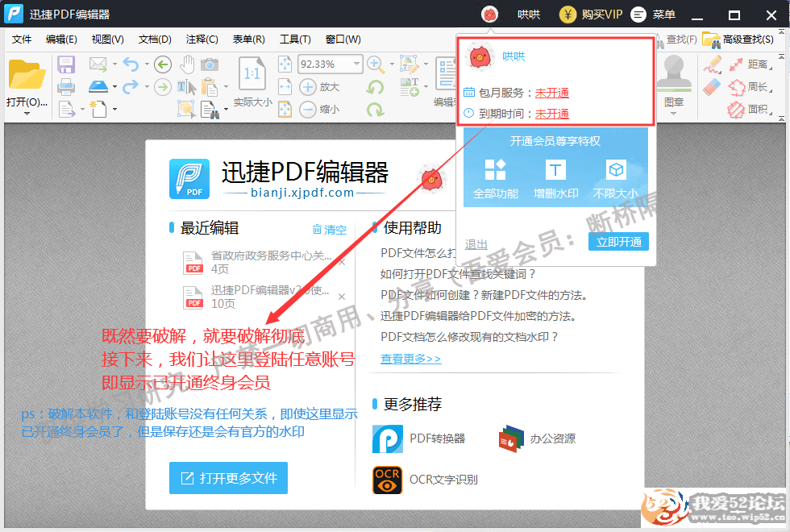
Task: Click the user avatar in title bar
Action: [489, 15]
